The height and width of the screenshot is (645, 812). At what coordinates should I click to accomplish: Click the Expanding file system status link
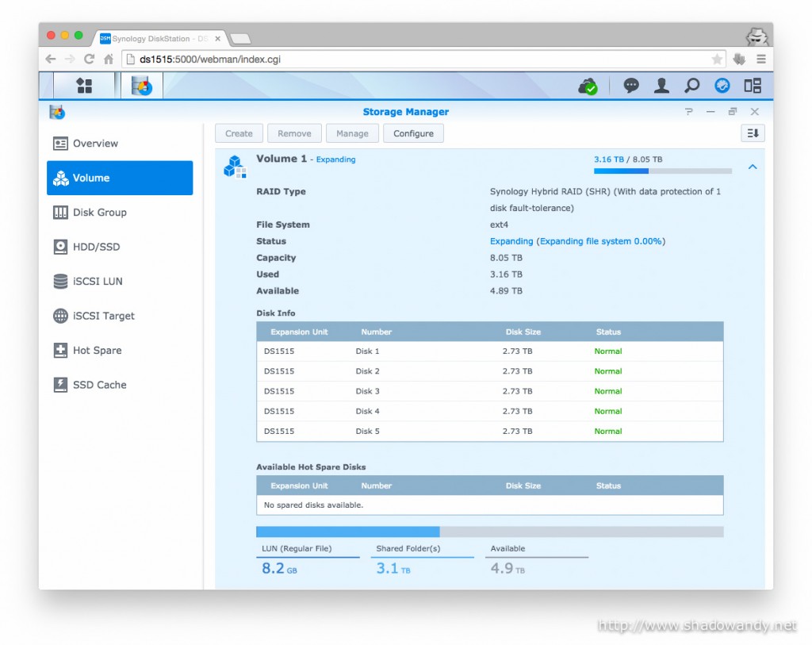pos(601,241)
